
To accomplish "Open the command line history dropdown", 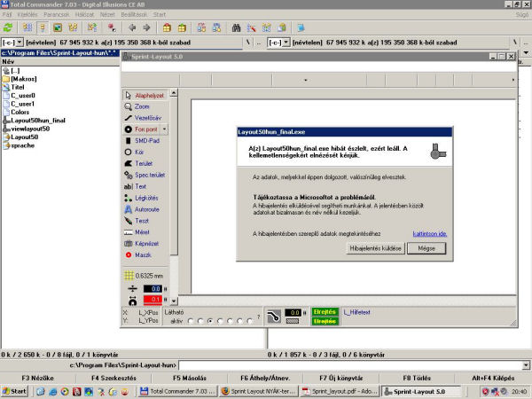I will 526,365.
